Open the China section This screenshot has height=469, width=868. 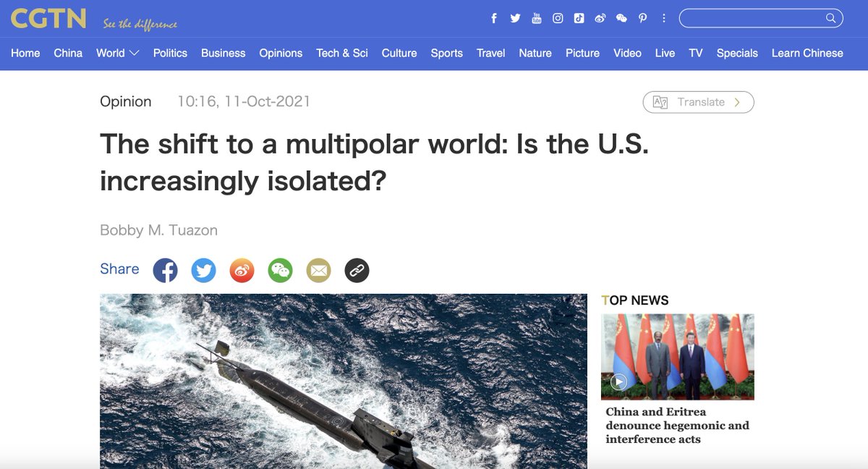pos(68,53)
